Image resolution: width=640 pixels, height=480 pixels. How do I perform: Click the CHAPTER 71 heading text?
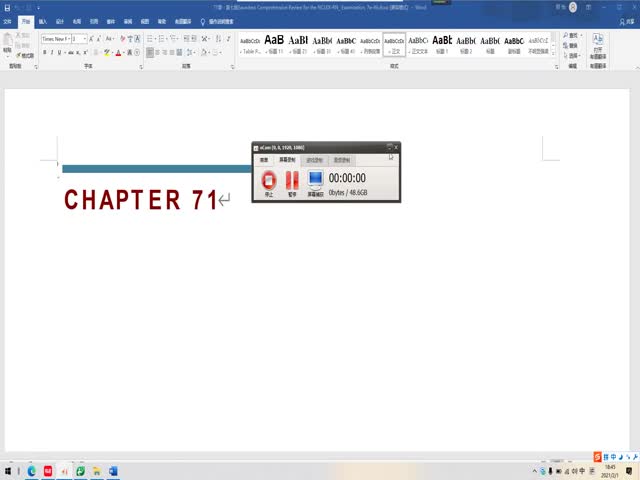pyautogui.click(x=140, y=200)
